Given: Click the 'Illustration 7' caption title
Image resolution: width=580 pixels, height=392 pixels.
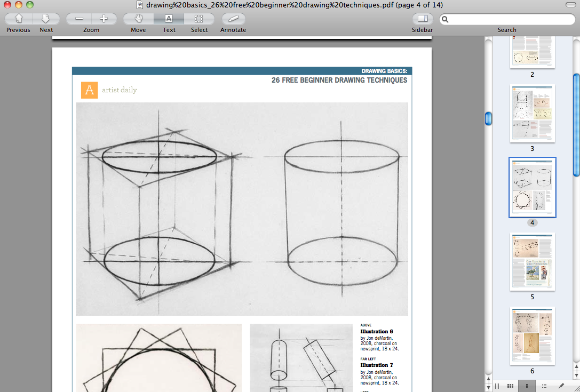Looking at the screenshot, I should [x=377, y=365].
